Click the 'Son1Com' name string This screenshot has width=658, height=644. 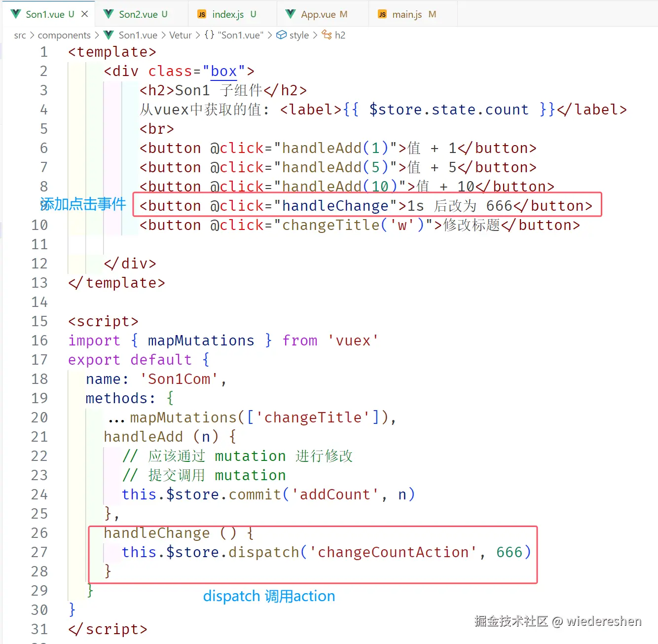pyautogui.click(x=179, y=379)
